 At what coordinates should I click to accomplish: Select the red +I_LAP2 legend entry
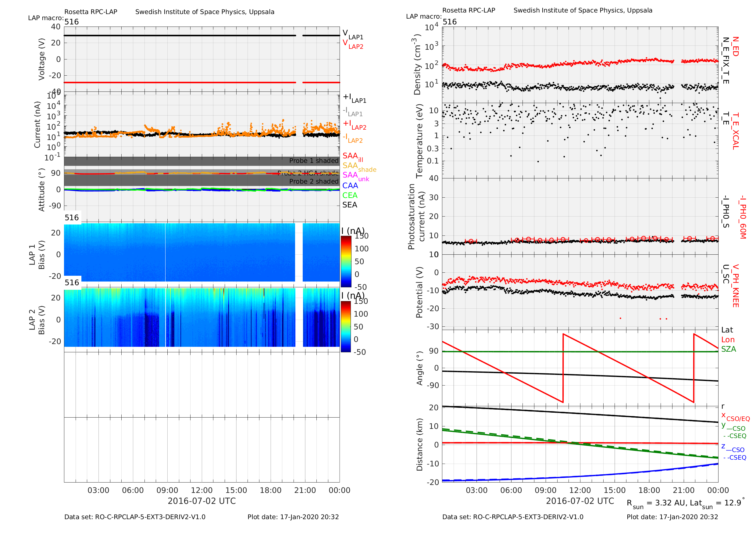point(355,125)
